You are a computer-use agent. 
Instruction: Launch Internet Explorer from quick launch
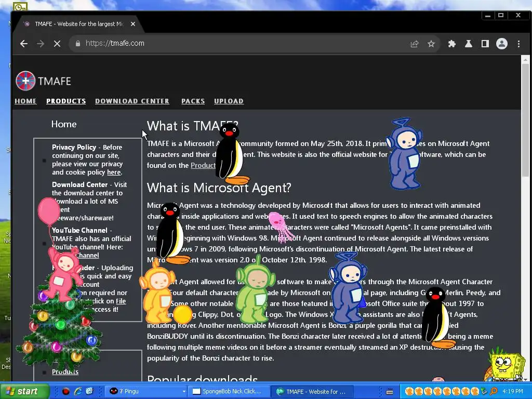(x=78, y=391)
